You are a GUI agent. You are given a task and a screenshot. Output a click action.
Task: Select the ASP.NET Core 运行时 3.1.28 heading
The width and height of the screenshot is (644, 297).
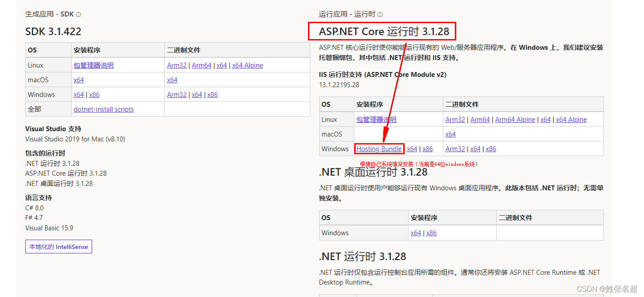click(384, 31)
